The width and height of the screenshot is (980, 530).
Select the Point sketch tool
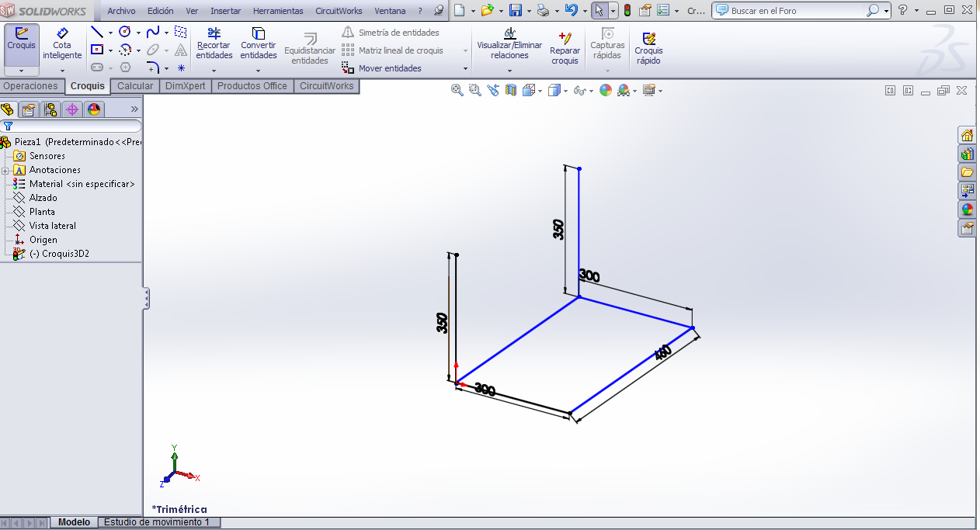[181, 68]
